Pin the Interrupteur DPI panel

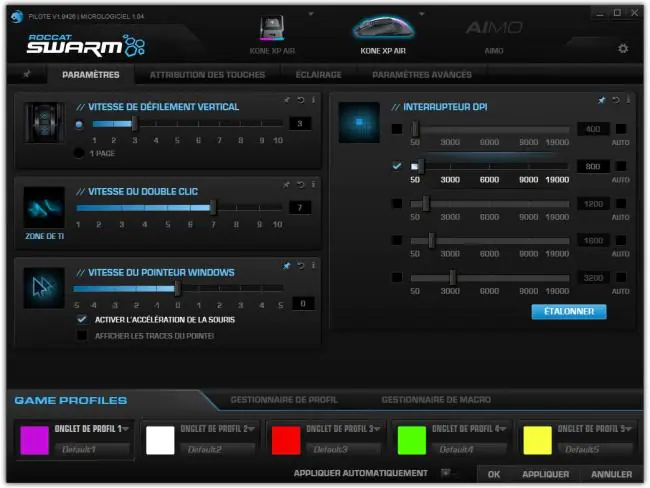click(x=601, y=100)
